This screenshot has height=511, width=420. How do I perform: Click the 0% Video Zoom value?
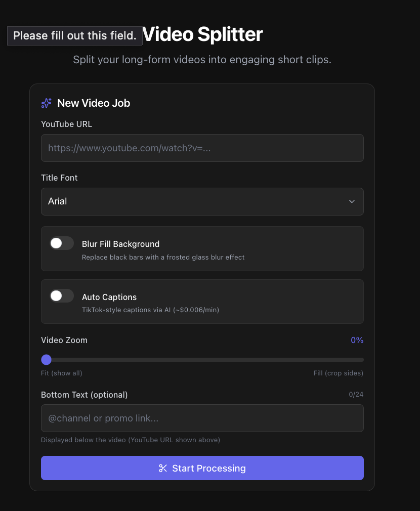[x=357, y=340]
